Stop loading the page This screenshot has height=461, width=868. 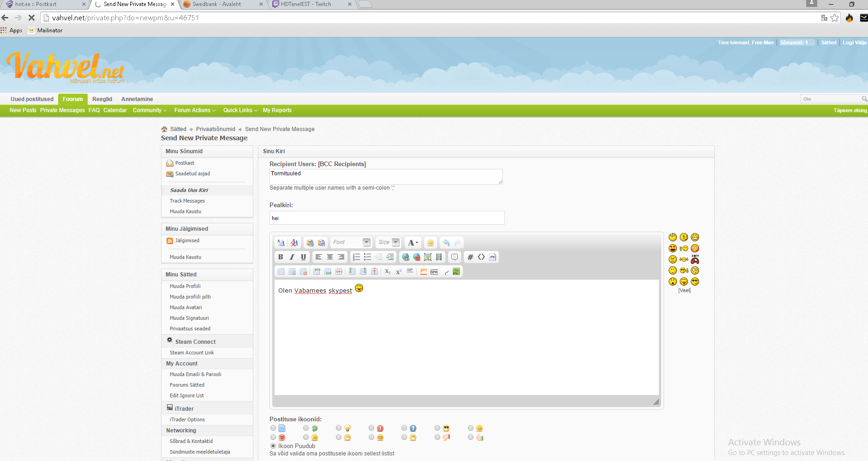31,18
